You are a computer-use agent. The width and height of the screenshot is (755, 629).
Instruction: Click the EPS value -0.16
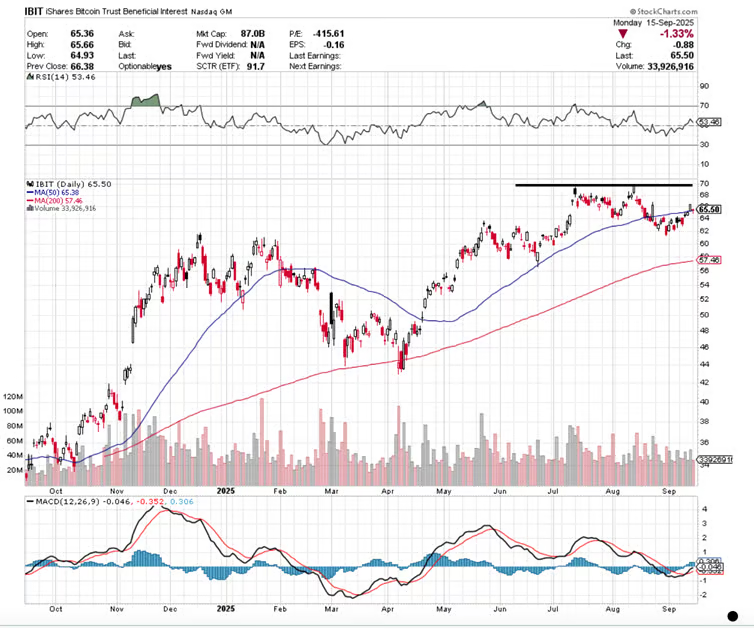(334, 45)
